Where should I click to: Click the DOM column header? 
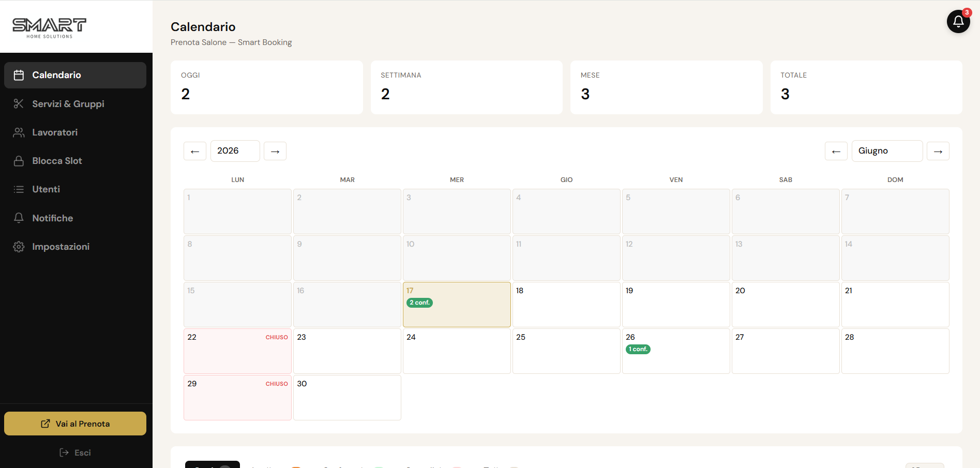tap(895, 180)
